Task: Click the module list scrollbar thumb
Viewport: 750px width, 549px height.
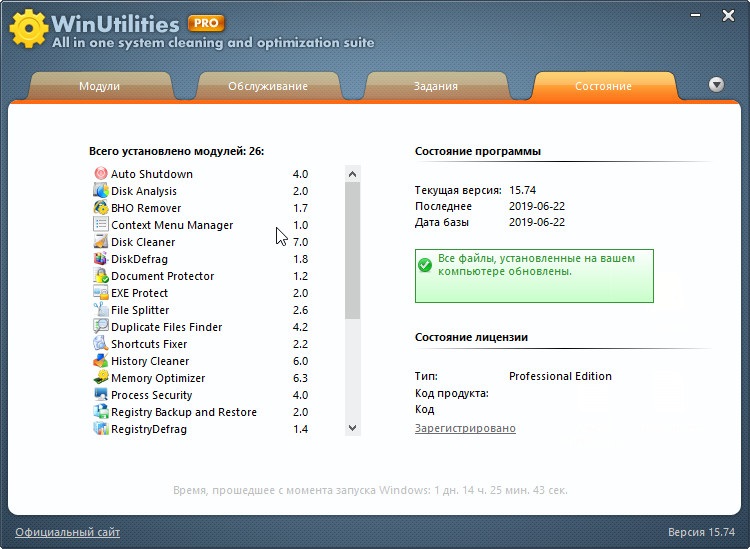Action: 353,251
